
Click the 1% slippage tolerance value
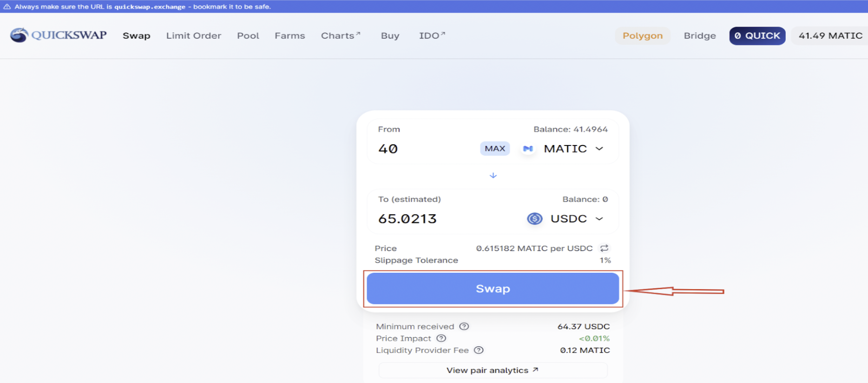605,260
